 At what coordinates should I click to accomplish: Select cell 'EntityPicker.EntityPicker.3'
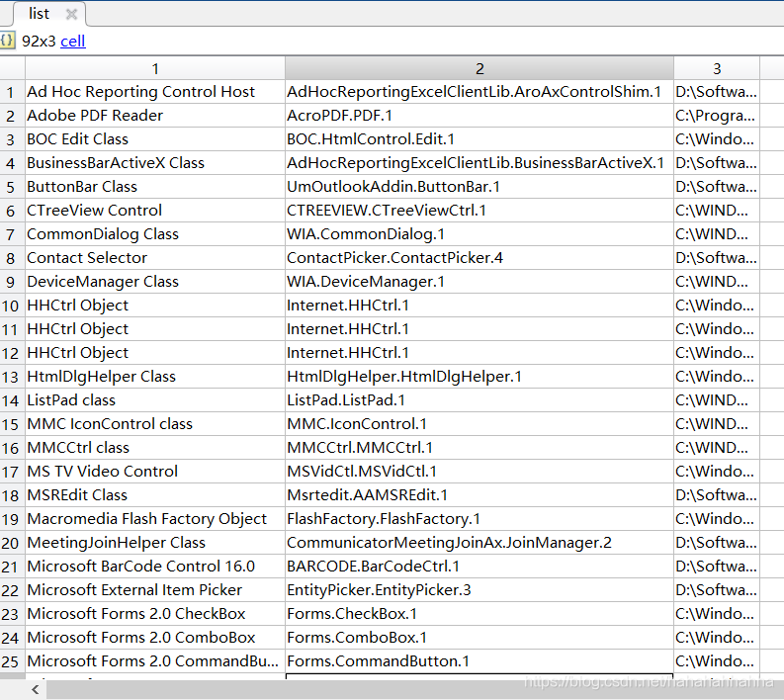click(479, 590)
